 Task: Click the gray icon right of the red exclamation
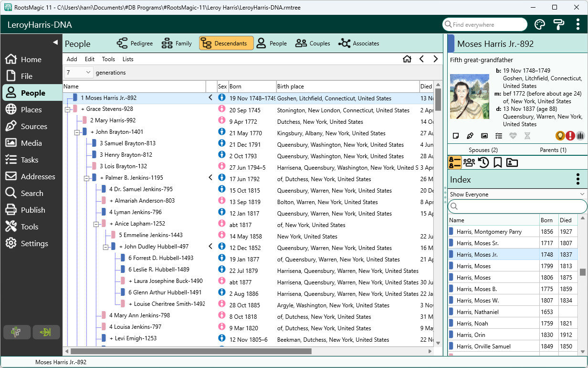580,136
